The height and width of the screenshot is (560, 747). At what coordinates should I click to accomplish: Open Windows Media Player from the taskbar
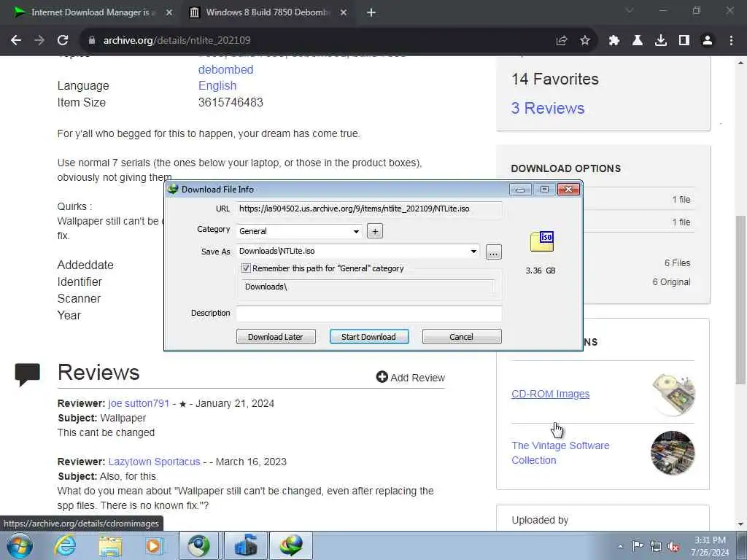[x=154, y=545]
